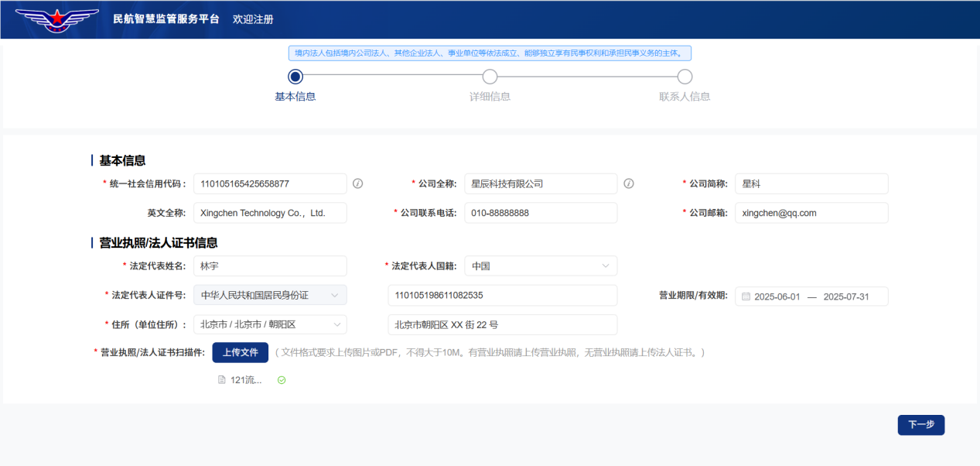Viewport: 980px width, 466px height.
Task: Click the 公司全称 input with 星辰科技有限公司
Action: 541,183
